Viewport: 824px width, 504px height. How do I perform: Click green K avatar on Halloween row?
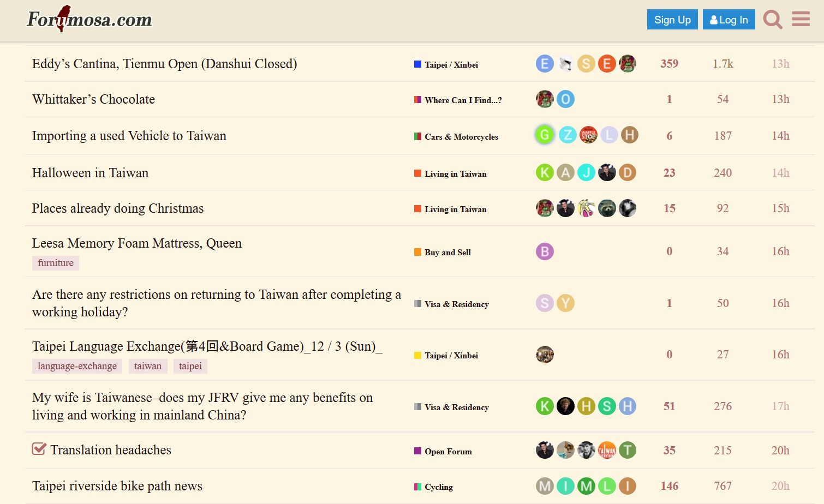click(545, 173)
